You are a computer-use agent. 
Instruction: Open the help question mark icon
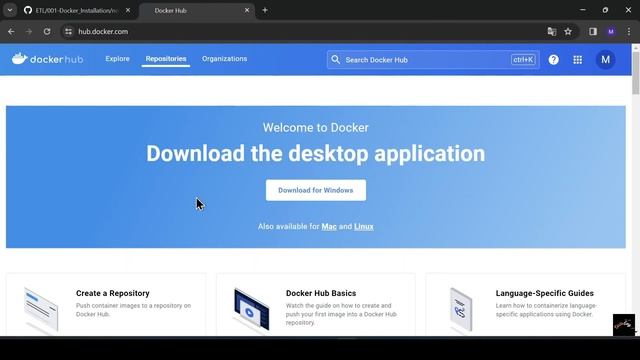coord(553,60)
